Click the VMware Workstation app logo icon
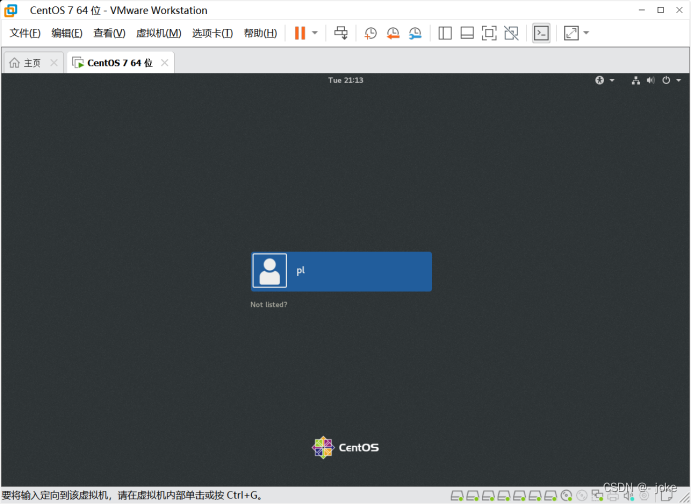The height and width of the screenshot is (504, 692). tap(11, 10)
